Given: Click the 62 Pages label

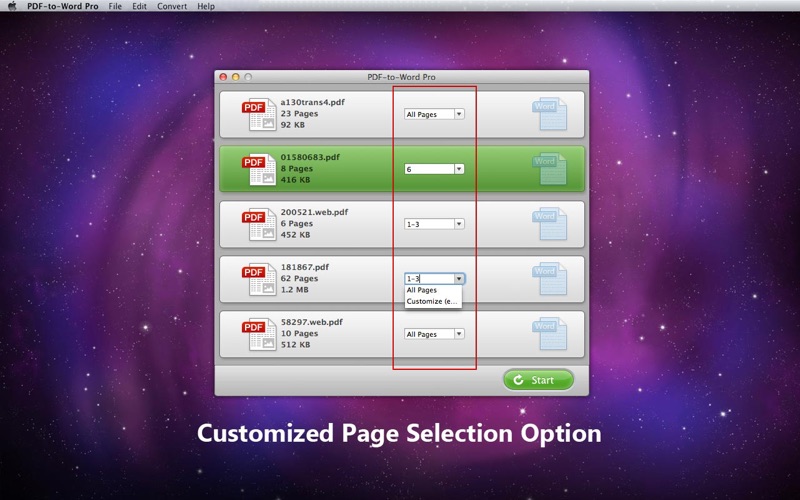Looking at the screenshot, I should click(x=299, y=278).
